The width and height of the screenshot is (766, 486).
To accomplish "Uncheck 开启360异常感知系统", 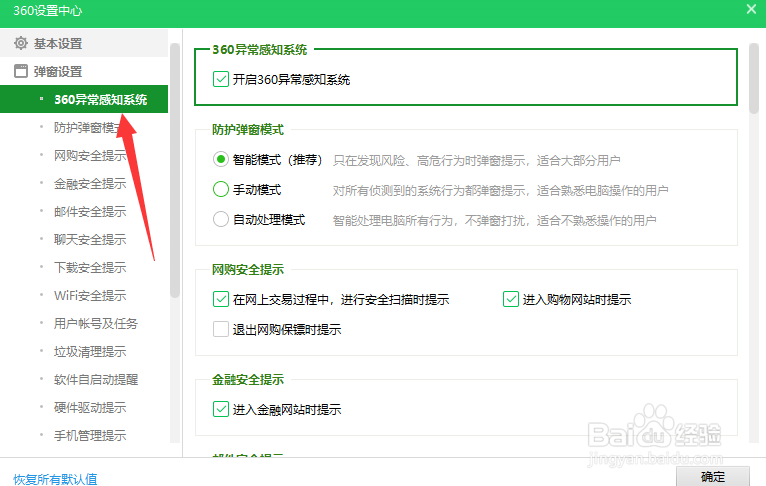I will click(221, 79).
